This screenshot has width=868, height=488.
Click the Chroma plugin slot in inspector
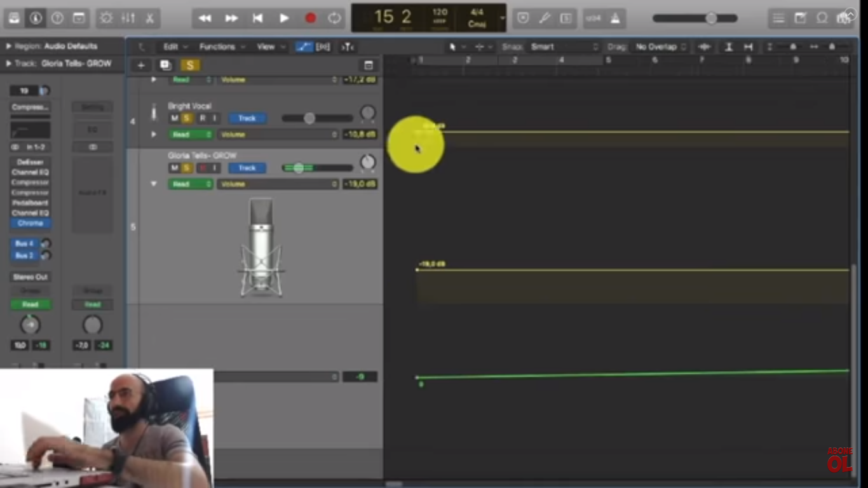[30, 224]
